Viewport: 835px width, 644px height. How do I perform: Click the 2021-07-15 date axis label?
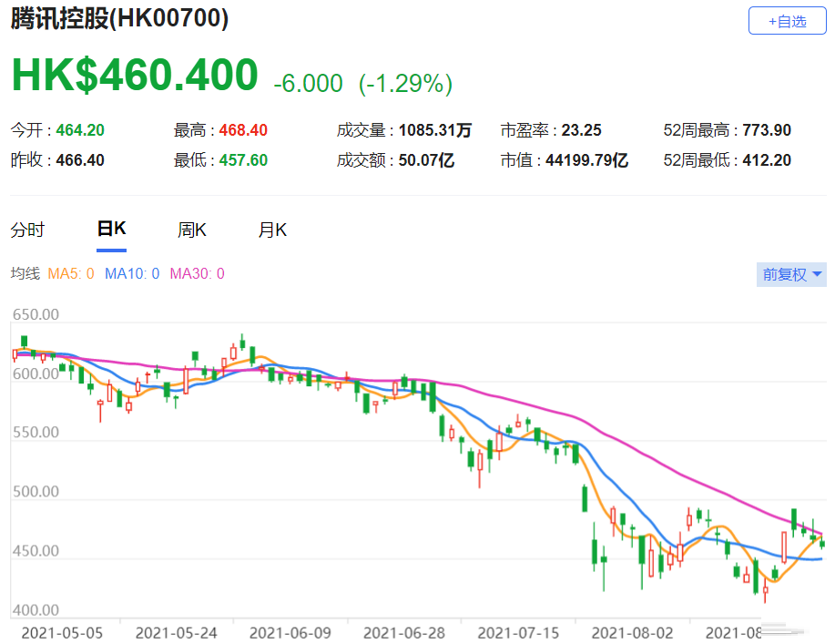pos(518,633)
